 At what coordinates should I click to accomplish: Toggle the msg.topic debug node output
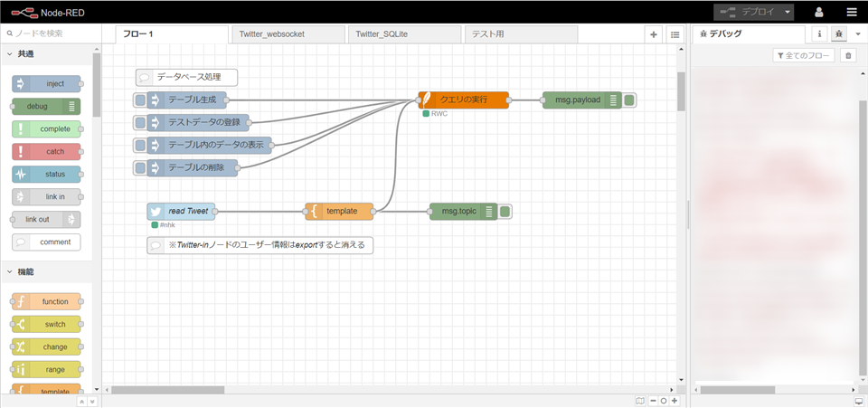coord(505,212)
